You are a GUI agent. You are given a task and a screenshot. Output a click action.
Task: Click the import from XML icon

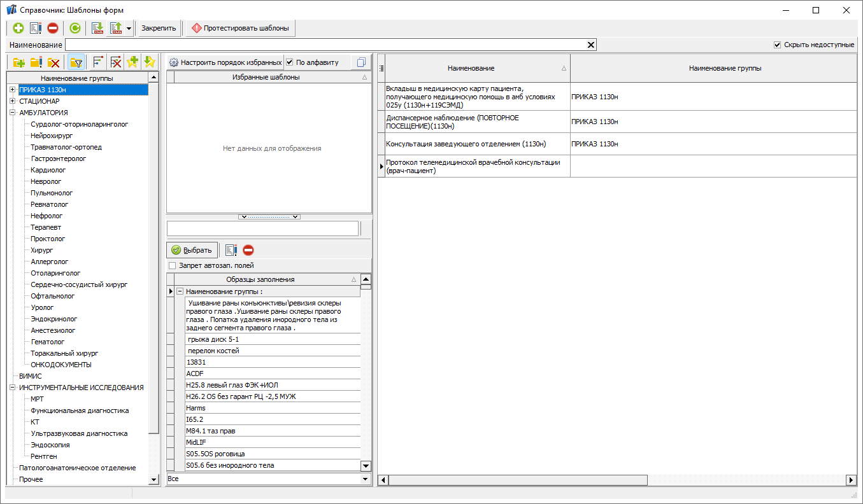point(97,28)
